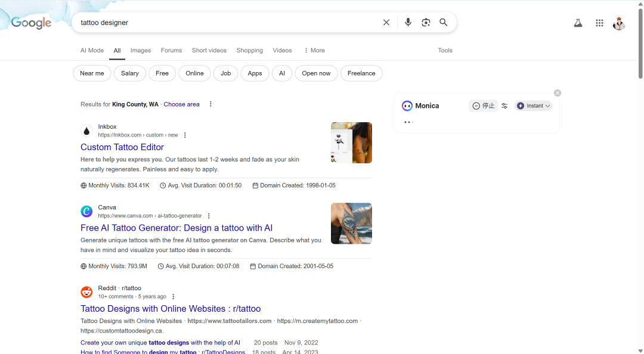Start voice search with the microphone icon
Image resolution: width=644 pixels, height=354 pixels.
[408, 22]
